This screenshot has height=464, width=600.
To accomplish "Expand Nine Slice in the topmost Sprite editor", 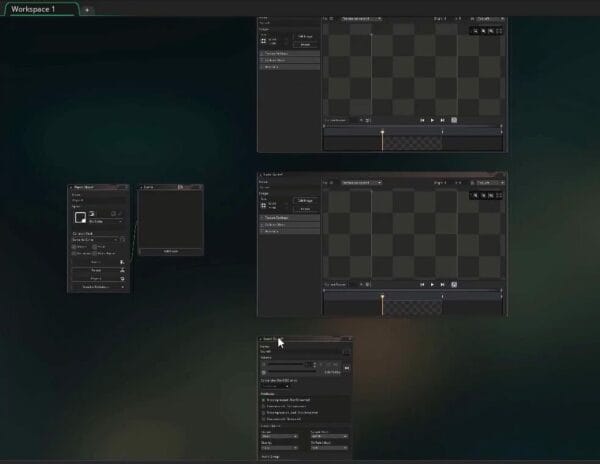I will coord(290,67).
